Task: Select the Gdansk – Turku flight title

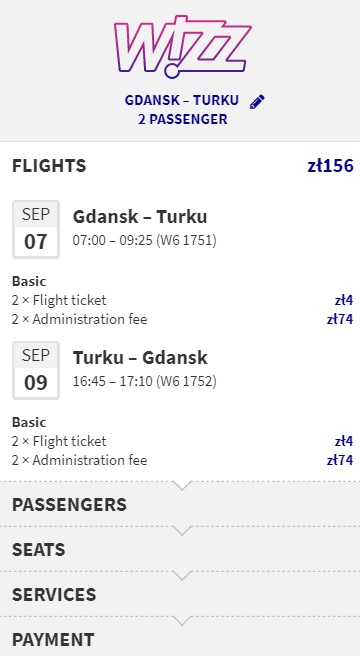Action: coord(140,217)
